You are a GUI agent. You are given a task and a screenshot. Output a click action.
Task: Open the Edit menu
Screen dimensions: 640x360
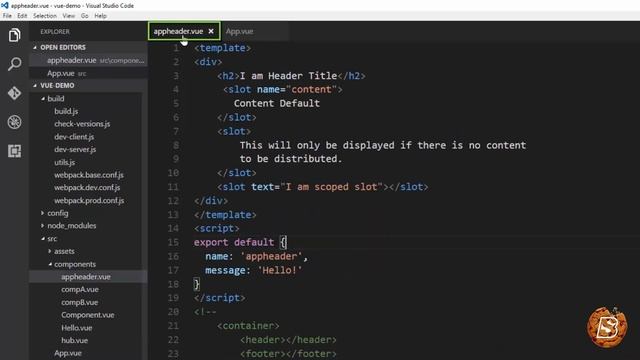pyautogui.click(x=22, y=16)
